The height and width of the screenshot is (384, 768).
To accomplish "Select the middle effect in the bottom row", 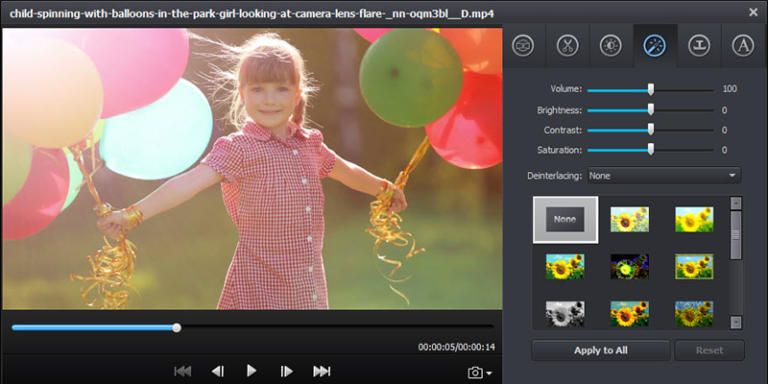I will pos(629,314).
